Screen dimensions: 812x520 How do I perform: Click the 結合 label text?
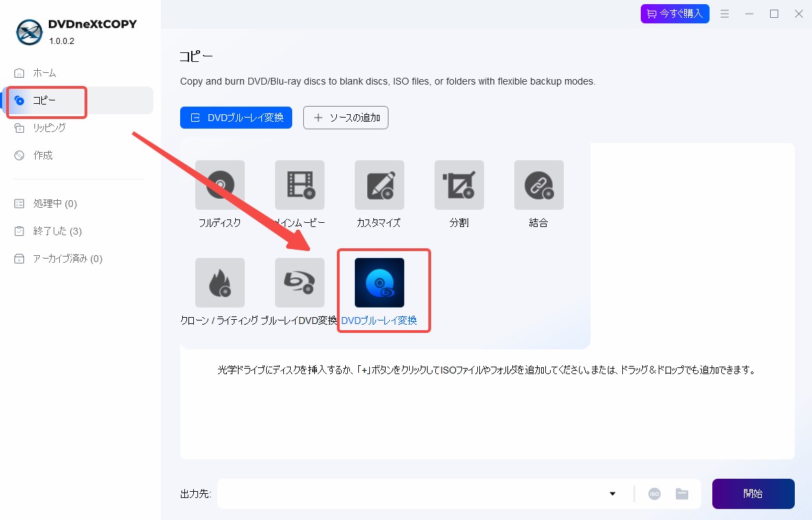pos(538,223)
